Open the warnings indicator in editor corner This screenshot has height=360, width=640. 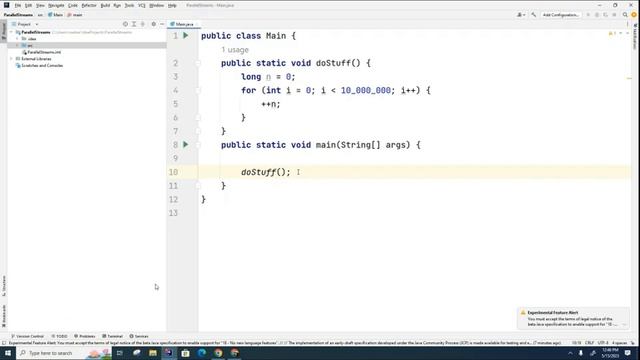coord(613,33)
